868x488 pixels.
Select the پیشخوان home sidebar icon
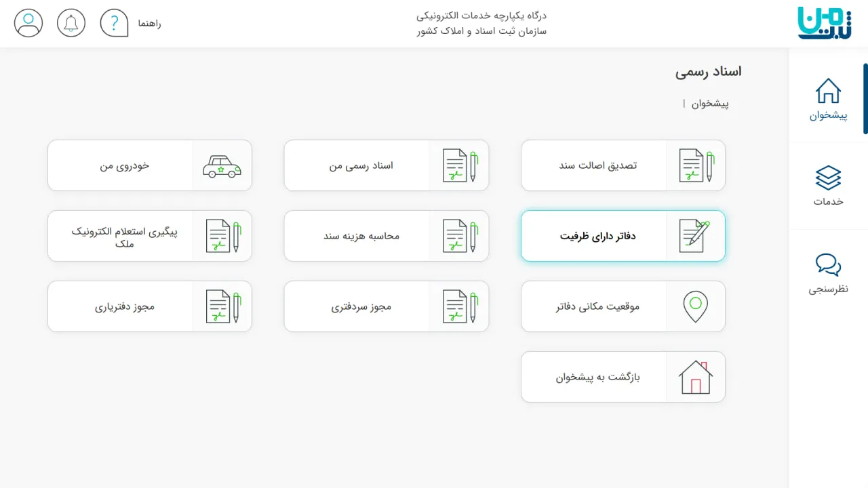tap(828, 91)
